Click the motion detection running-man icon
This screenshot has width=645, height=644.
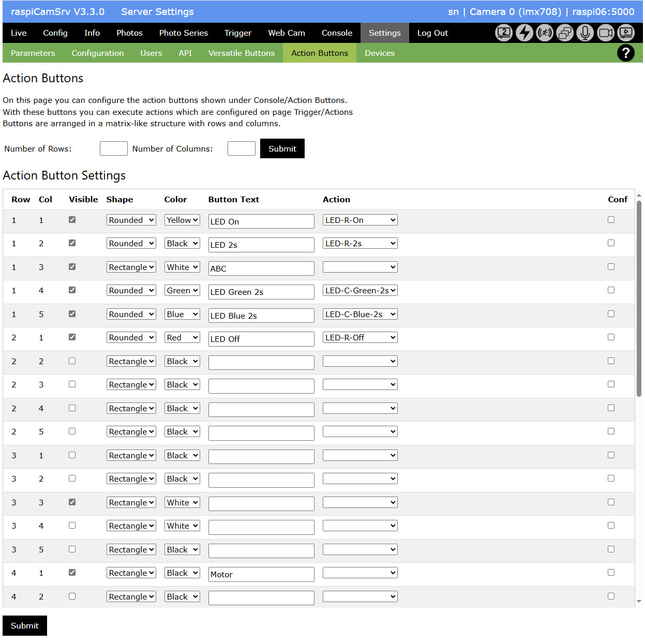(544, 33)
